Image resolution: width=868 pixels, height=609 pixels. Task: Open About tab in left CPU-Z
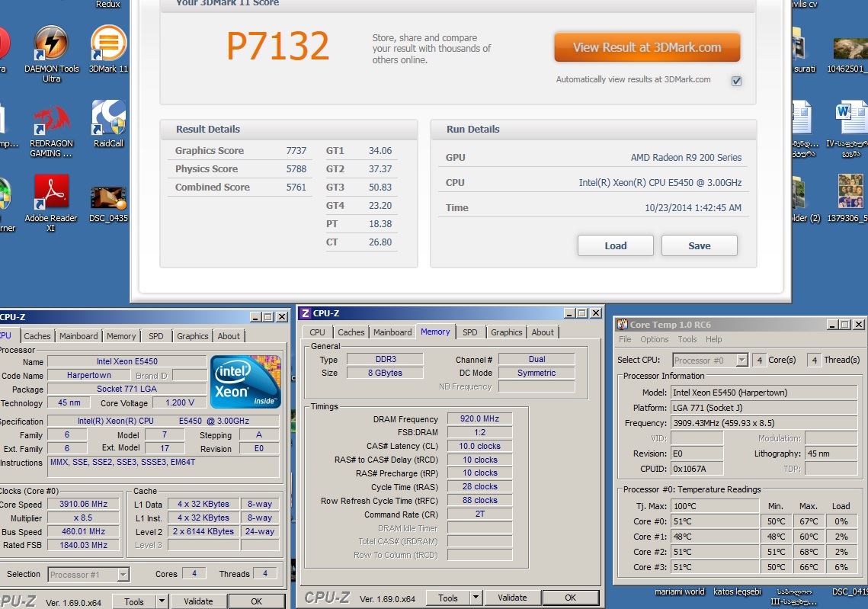(x=229, y=336)
